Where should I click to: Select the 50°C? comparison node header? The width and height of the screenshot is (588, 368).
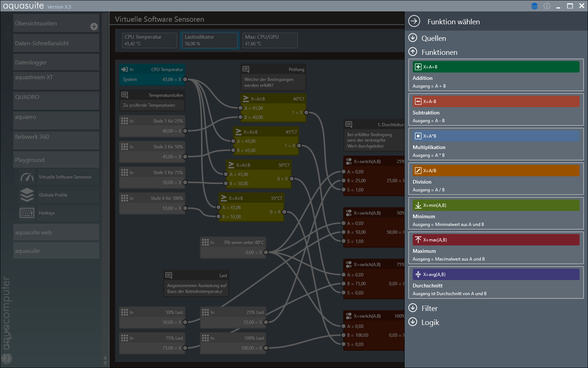(x=259, y=165)
